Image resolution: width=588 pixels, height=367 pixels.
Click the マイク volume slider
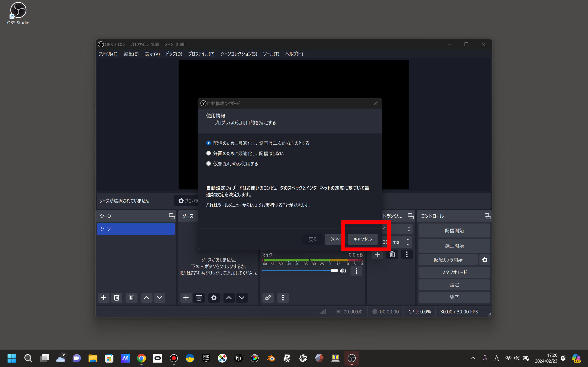pos(299,271)
